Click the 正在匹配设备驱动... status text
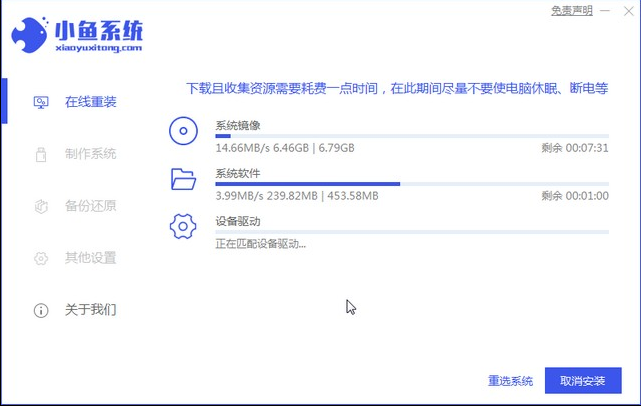 tap(260, 244)
